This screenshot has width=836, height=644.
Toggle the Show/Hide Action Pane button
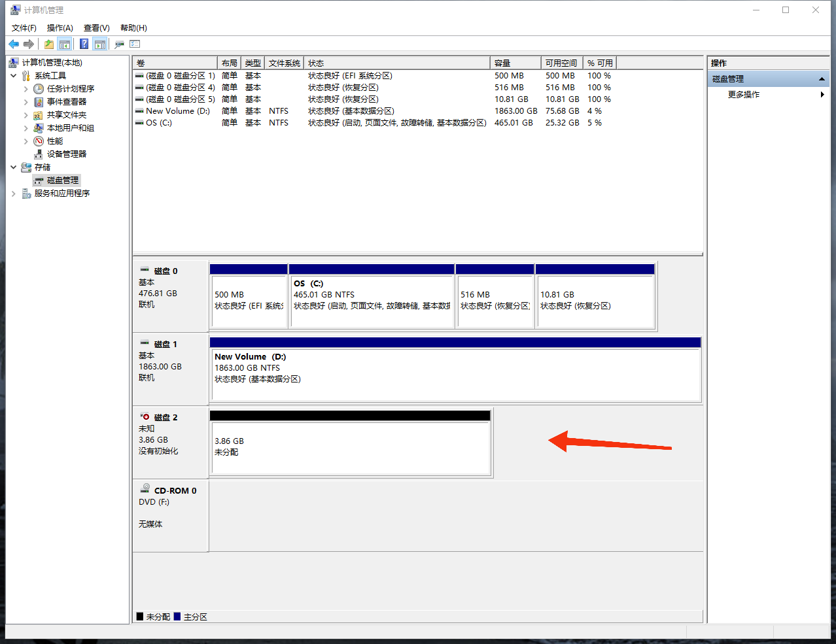100,44
